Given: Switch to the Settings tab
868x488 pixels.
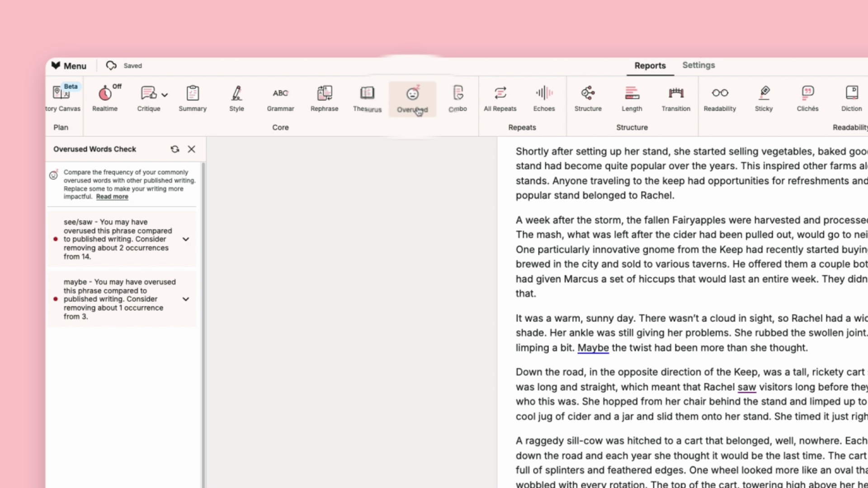Looking at the screenshot, I should pyautogui.click(x=698, y=65).
